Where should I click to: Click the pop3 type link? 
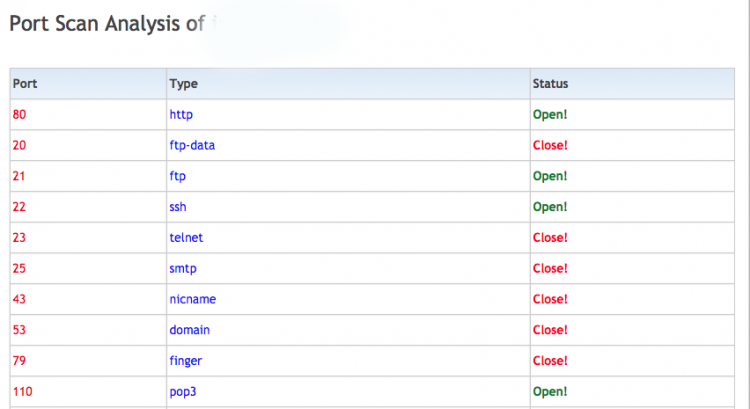coord(183,391)
